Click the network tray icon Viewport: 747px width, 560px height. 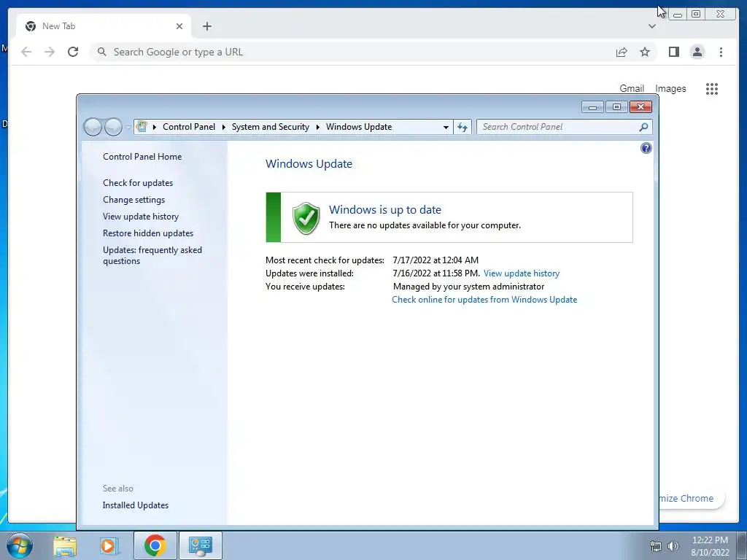pyautogui.click(x=656, y=546)
